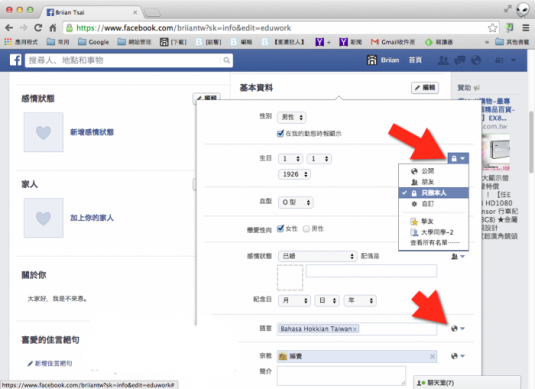The height and width of the screenshot is (389, 535).
Task: Reload the page with refresh icon
Action: point(38,28)
